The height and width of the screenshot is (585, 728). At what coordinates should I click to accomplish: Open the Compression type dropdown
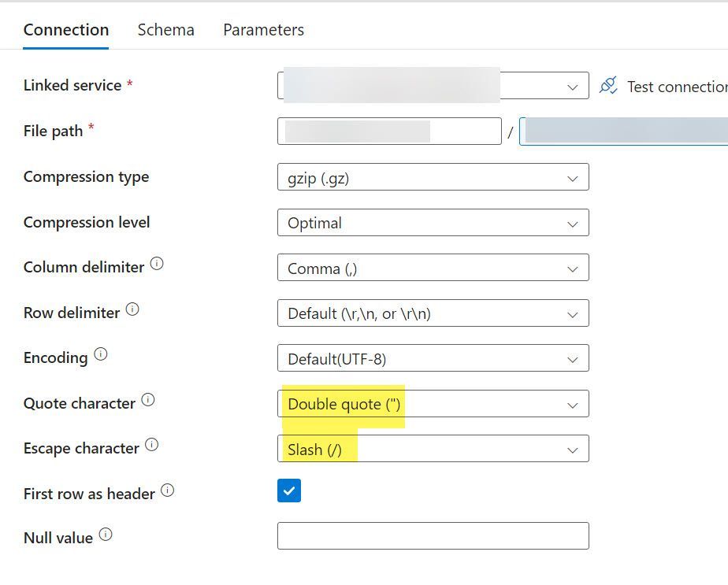pos(433,178)
